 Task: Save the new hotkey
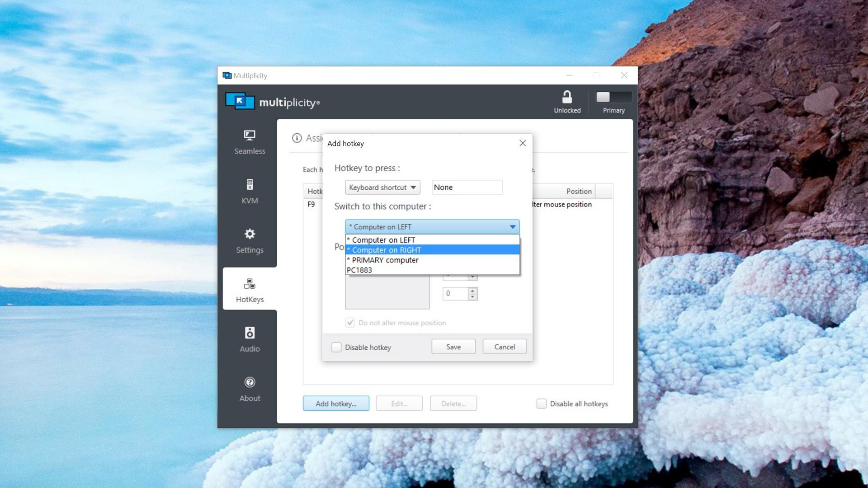[x=453, y=347]
